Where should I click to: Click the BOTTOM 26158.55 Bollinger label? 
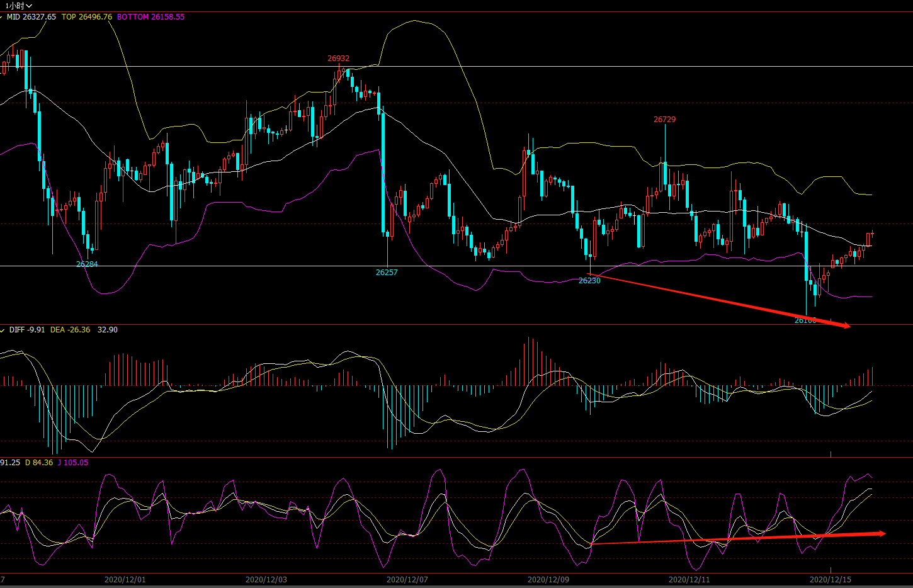[x=150, y=17]
